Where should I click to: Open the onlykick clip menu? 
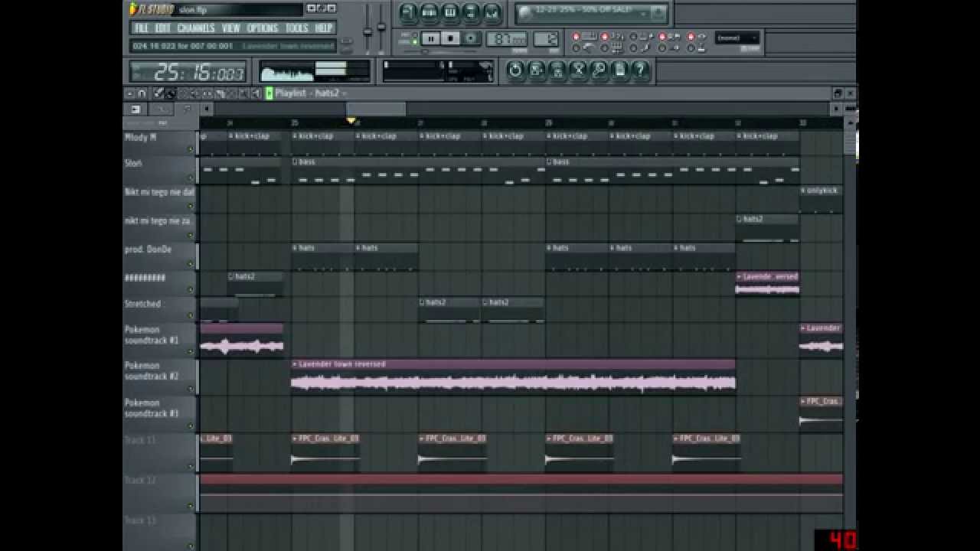pos(803,191)
